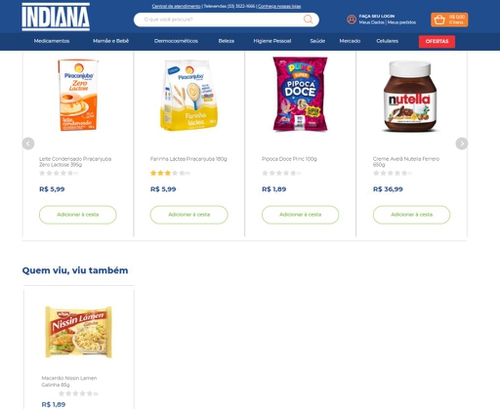Open the Mercado category

click(350, 41)
